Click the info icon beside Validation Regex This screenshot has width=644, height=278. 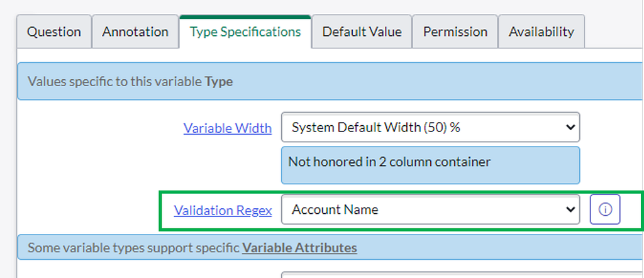pyautogui.click(x=605, y=209)
